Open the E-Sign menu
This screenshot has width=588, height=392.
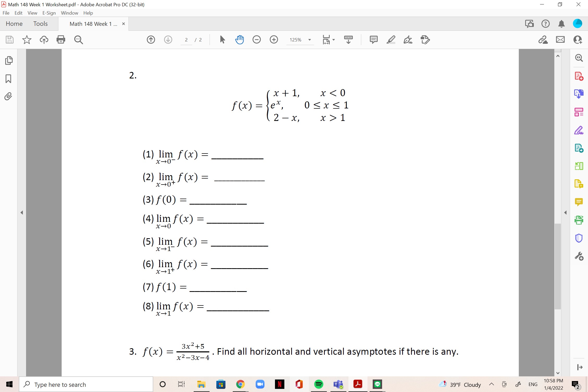click(49, 13)
